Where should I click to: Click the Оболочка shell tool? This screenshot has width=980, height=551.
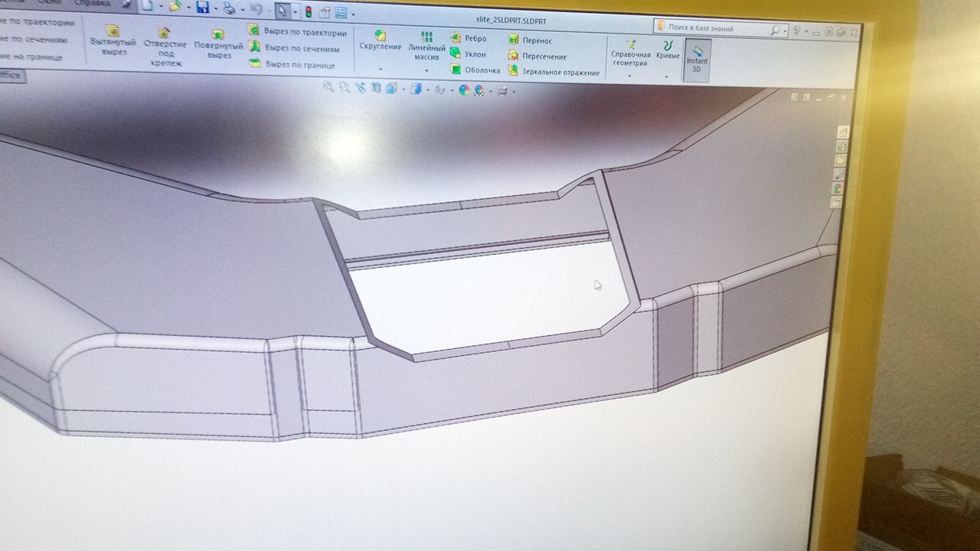tap(475, 70)
